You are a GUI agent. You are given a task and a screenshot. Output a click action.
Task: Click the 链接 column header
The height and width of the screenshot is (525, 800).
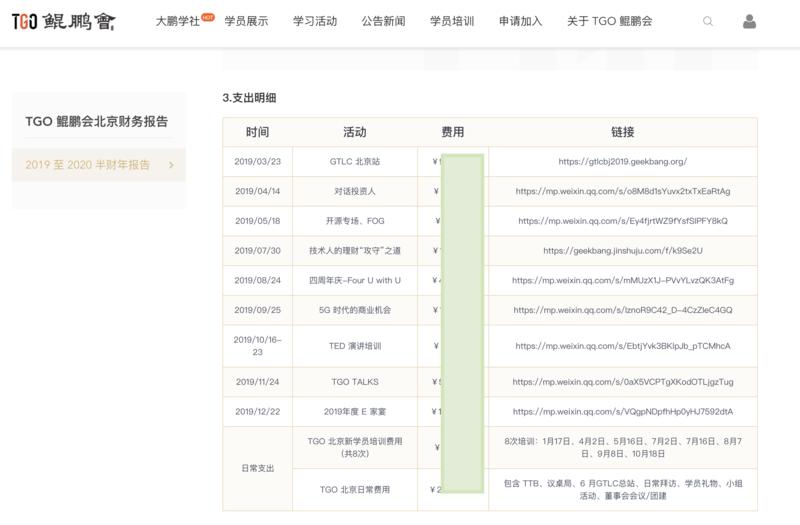[x=622, y=132]
